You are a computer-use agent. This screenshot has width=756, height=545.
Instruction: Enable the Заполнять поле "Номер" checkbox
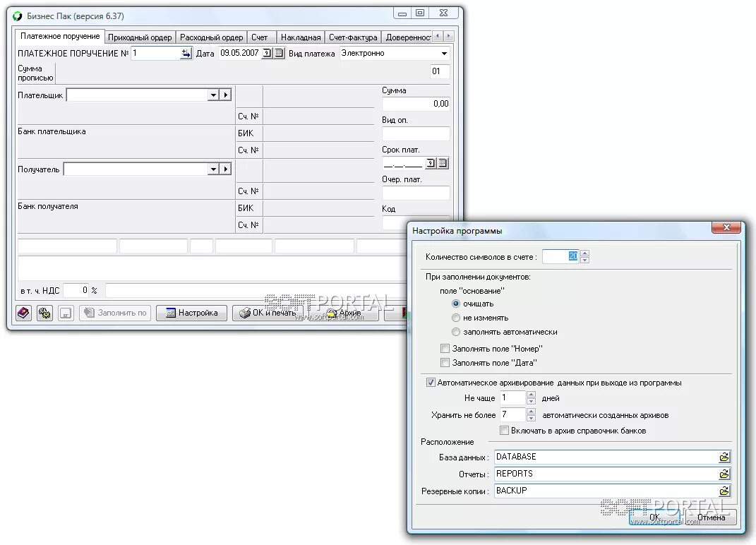click(x=445, y=348)
